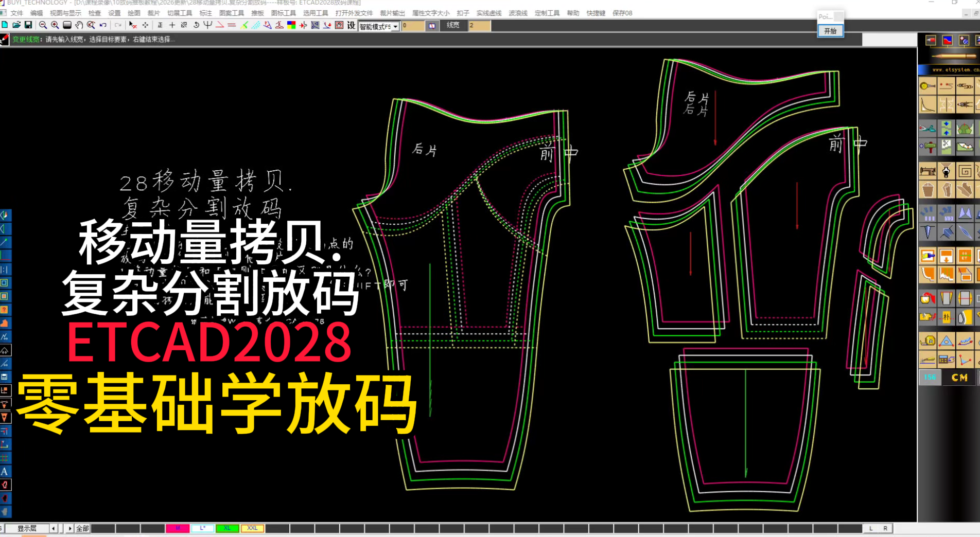Open the 图案工具 menu
Image resolution: width=980 pixels, height=537 pixels.
click(x=231, y=13)
